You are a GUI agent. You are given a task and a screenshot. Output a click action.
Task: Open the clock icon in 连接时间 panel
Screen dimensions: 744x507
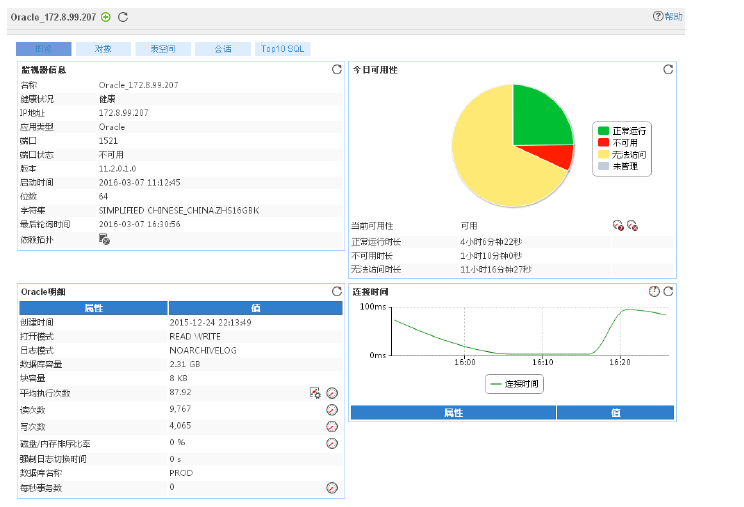click(x=654, y=291)
